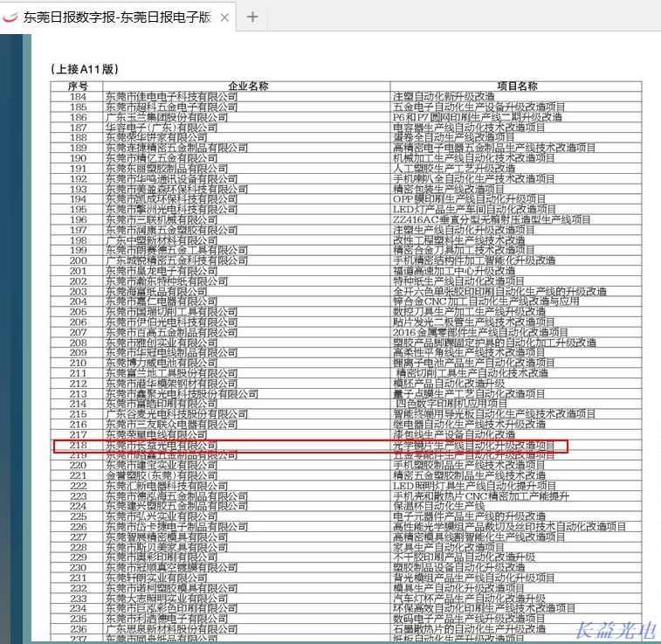Image resolution: width=661 pixels, height=644 pixels.
Task: Click project 手机壳和散热片CNC精密加工产能提升
Action: tap(481, 496)
